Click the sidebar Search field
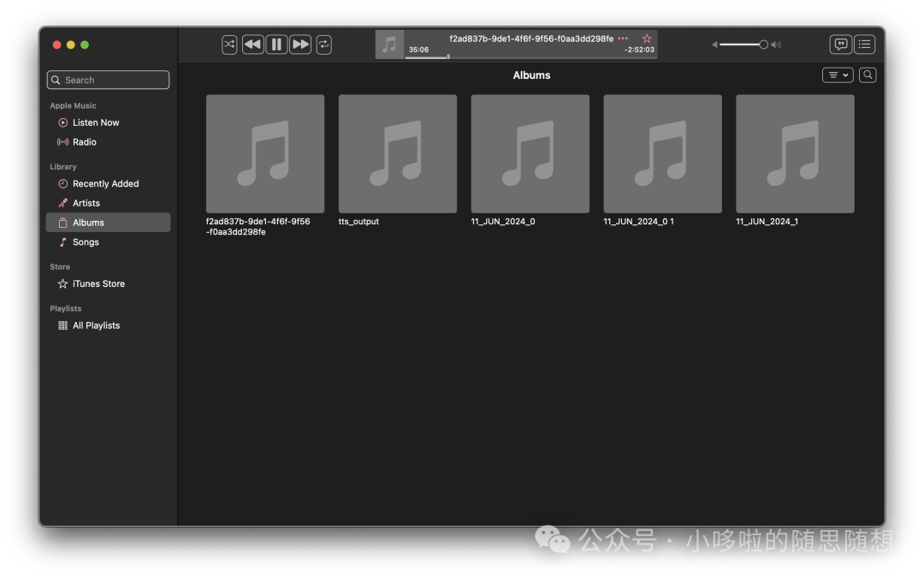This screenshot has height=578, width=924. click(x=109, y=80)
